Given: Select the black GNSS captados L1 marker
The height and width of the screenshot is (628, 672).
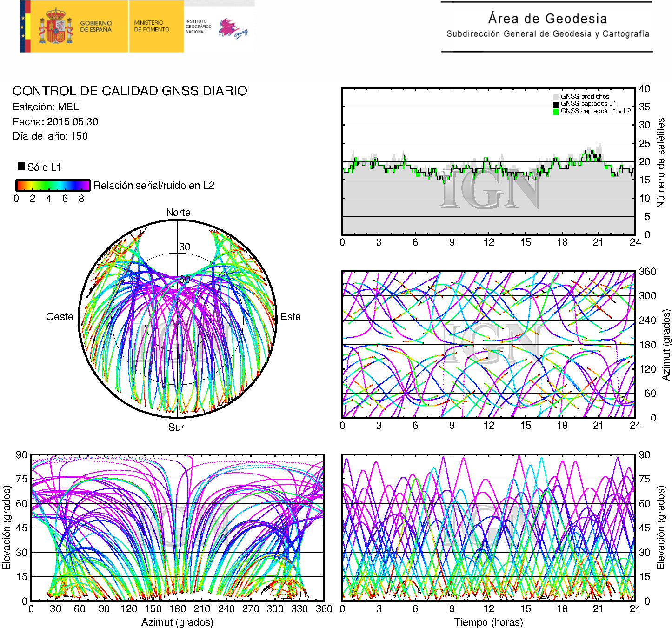Looking at the screenshot, I should coord(555,104).
